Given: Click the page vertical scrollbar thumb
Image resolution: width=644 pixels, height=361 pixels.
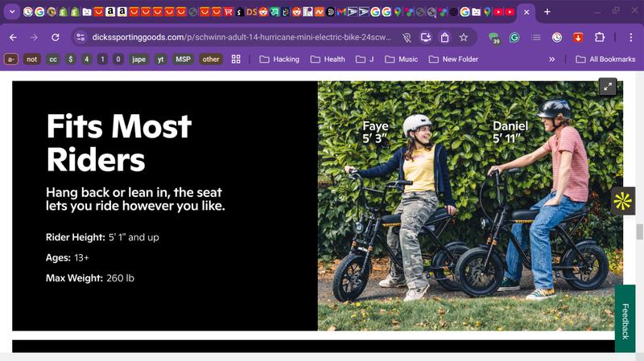Looking at the screenshot, I should click(640, 232).
